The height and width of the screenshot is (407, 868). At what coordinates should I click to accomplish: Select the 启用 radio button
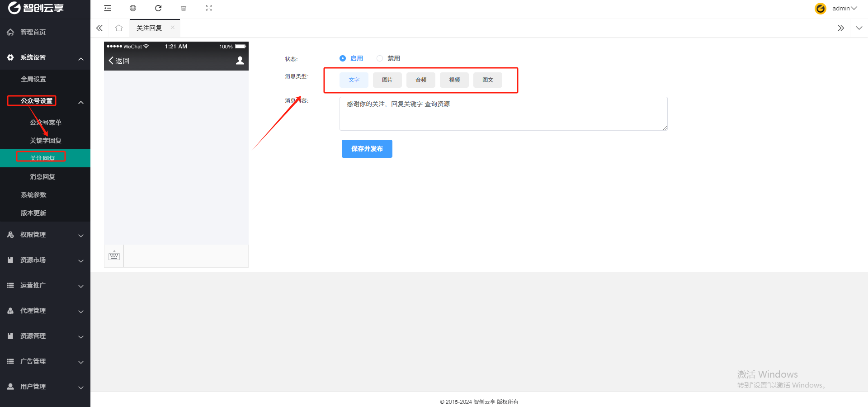(x=343, y=58)
